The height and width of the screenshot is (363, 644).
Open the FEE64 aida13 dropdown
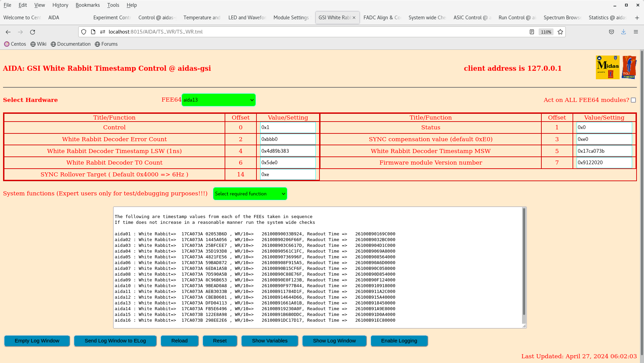(x=219, y=100)
